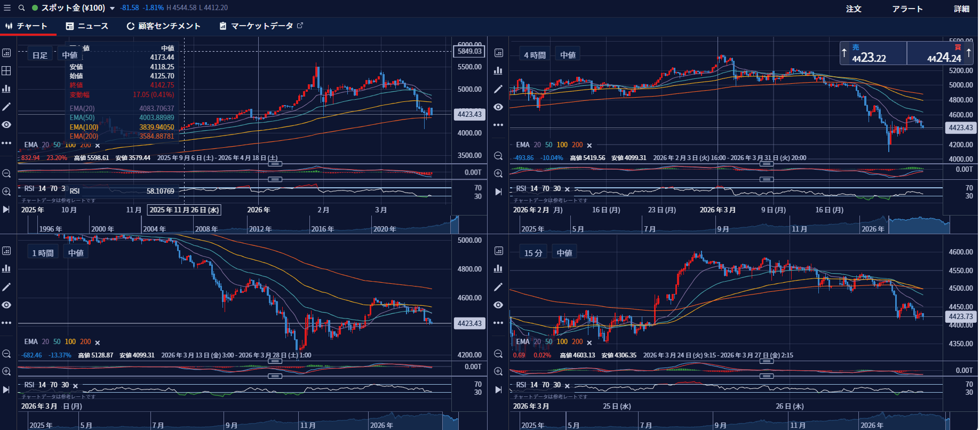This screenshot has width=980, height=430.
Task: Click the sell price 4423.22 button
Action: click(x=873, y=53)
